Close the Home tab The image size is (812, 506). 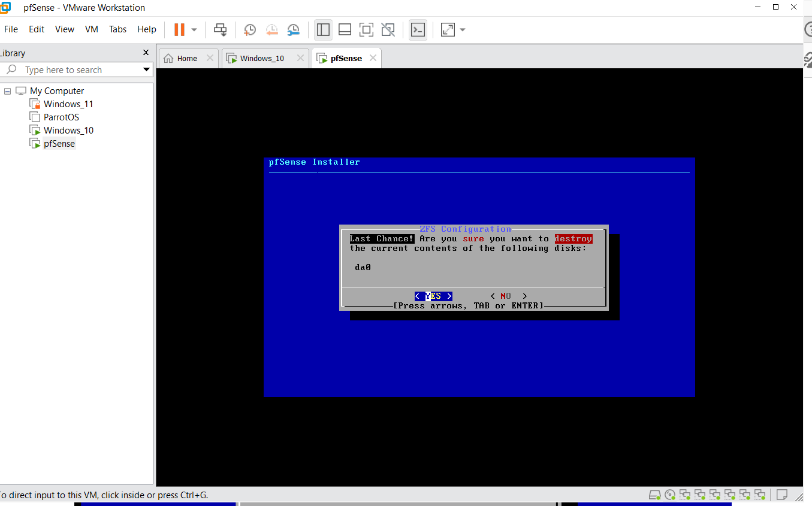click(x=210, y=58)
